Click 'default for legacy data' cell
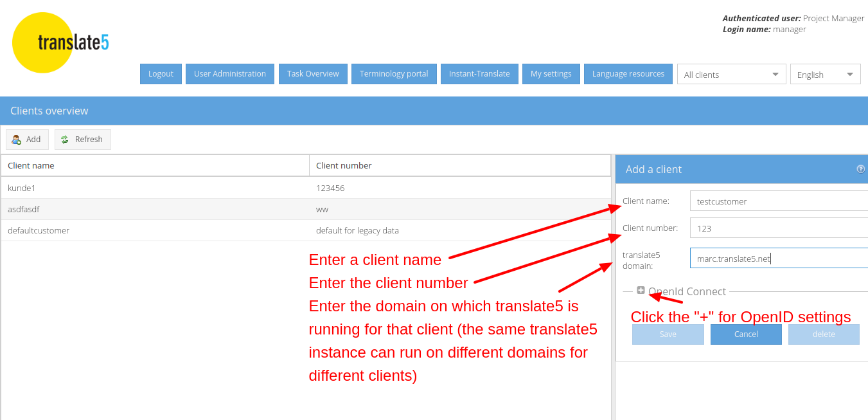This screenshot has height=420, width=868. pos(460,230)
